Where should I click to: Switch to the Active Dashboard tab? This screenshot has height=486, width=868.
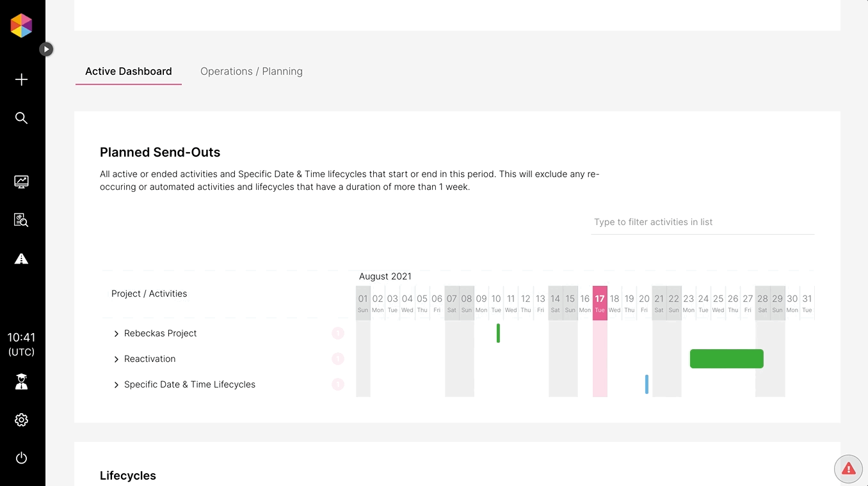pyautogui.click(x=129, y=72)
